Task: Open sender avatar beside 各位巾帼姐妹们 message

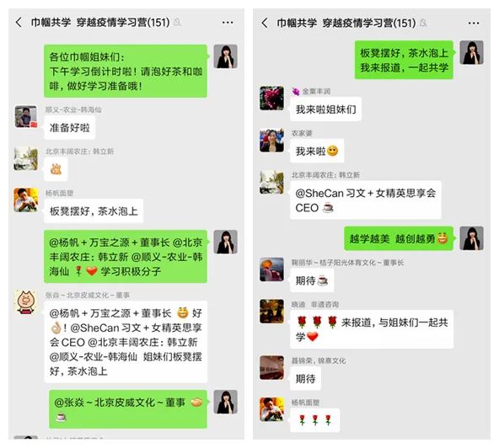Action: [x=225, y=56]
